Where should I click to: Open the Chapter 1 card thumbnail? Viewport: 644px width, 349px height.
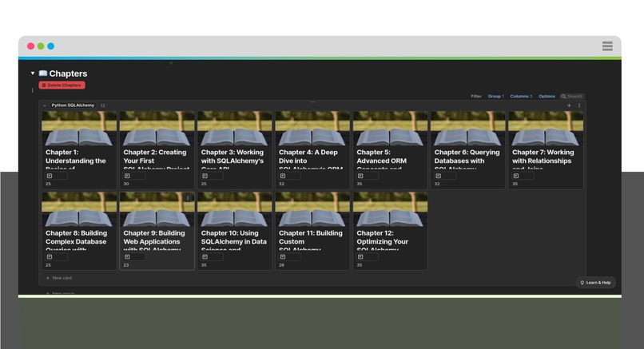79,129
